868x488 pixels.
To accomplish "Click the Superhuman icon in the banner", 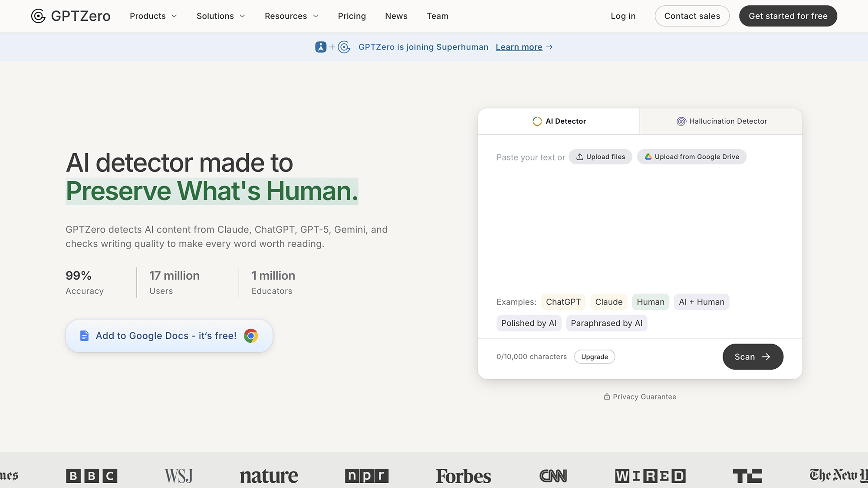I will (x=321, y=47).
